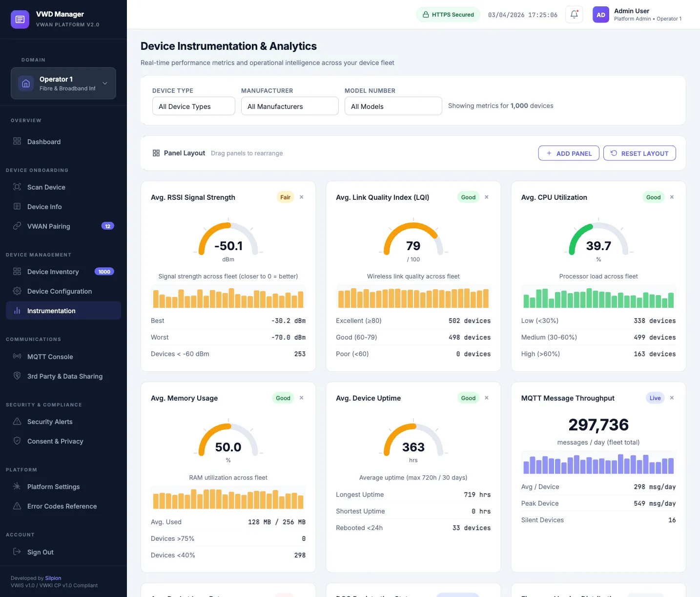Open the All Manufacturers dropdown
Viewport: 700px width, 597px height.
coord(289,106)
